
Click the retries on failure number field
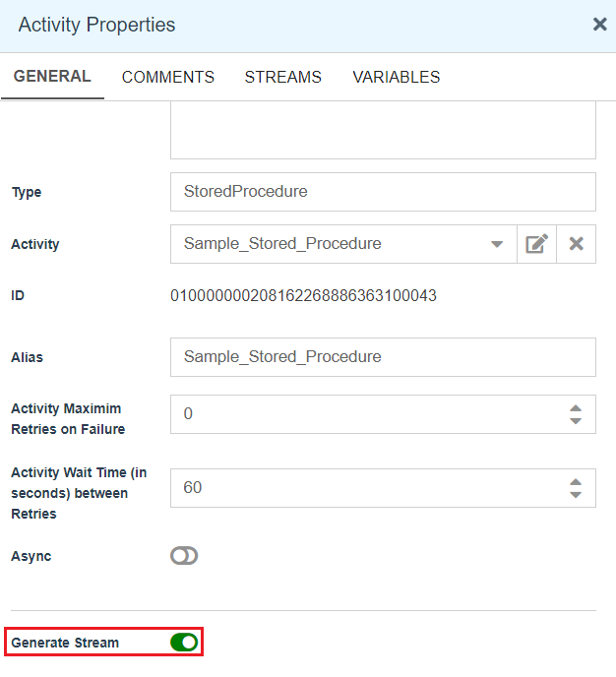362,414
